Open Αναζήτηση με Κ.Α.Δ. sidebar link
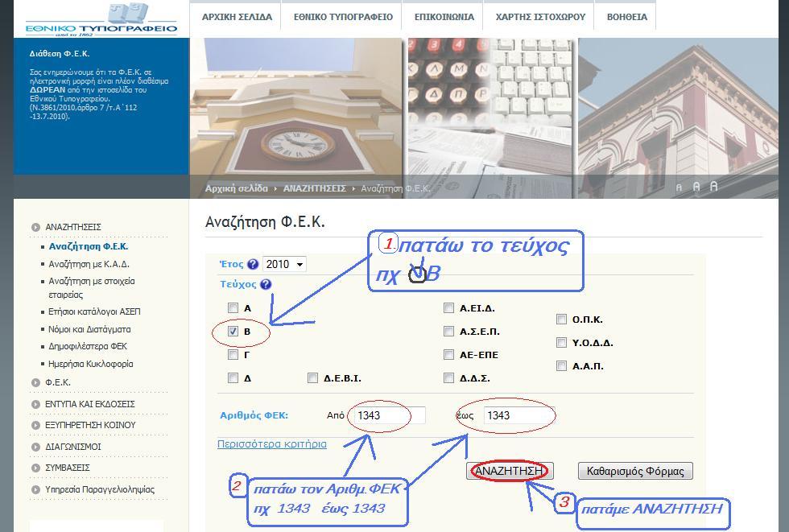This screenshot has width=789, height=532. coord(89,264)
